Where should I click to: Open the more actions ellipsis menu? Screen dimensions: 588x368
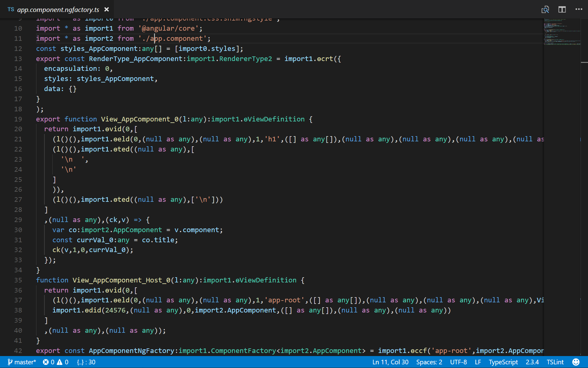(579, 9)
